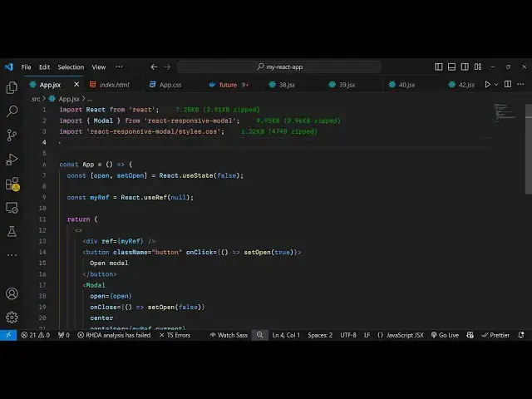Viewport: 532px width, 399px height.
Task: Click line number 11 in the gutter
Action: 42,219
